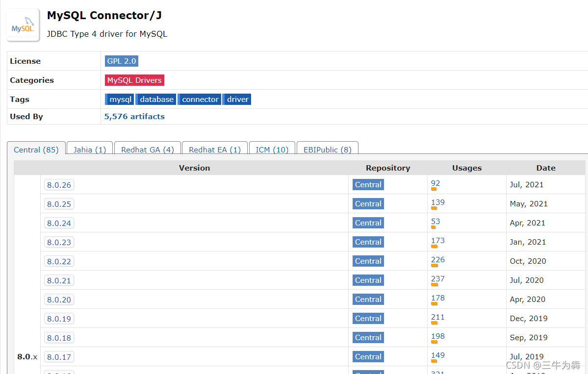Image resolution: width=588 pixels, height=374 pixels.
Task: Open the GPL 2.0 license tag
Action: point(122,61)
